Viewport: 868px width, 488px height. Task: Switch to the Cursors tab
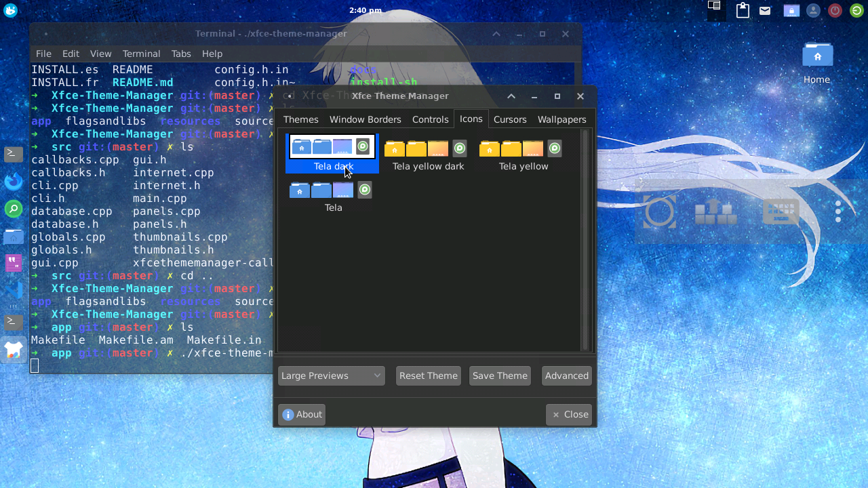[510, 119]
